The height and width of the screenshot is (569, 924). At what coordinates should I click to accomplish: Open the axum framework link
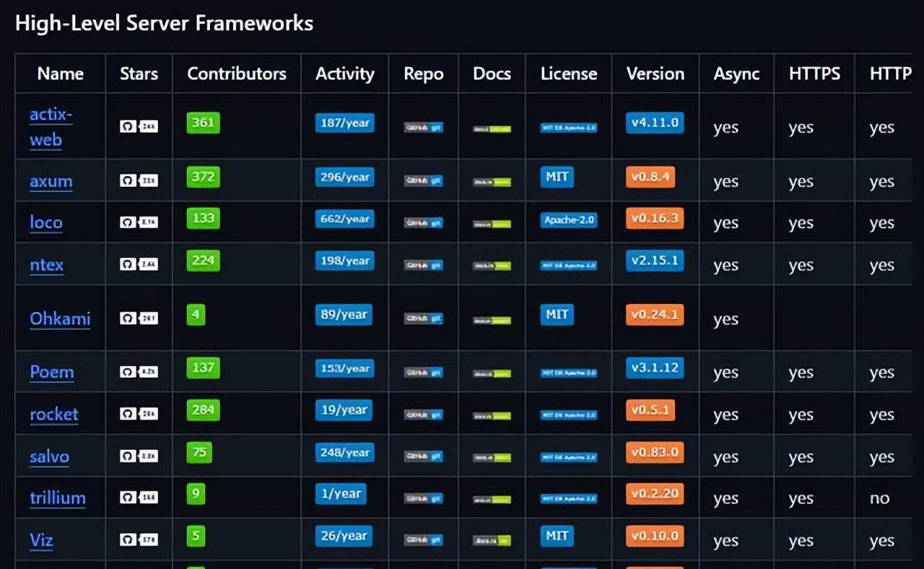(51, 181)
